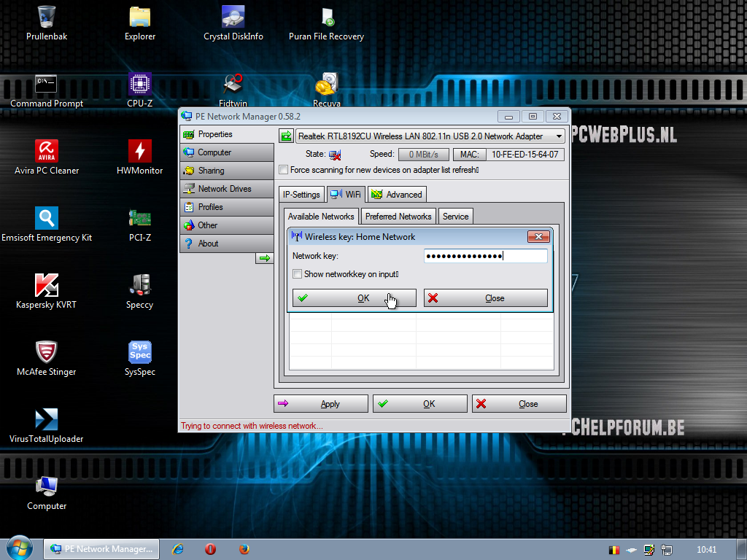Select the WiFi tab
This screenshot has height=560, width=747.
[347, 194]
